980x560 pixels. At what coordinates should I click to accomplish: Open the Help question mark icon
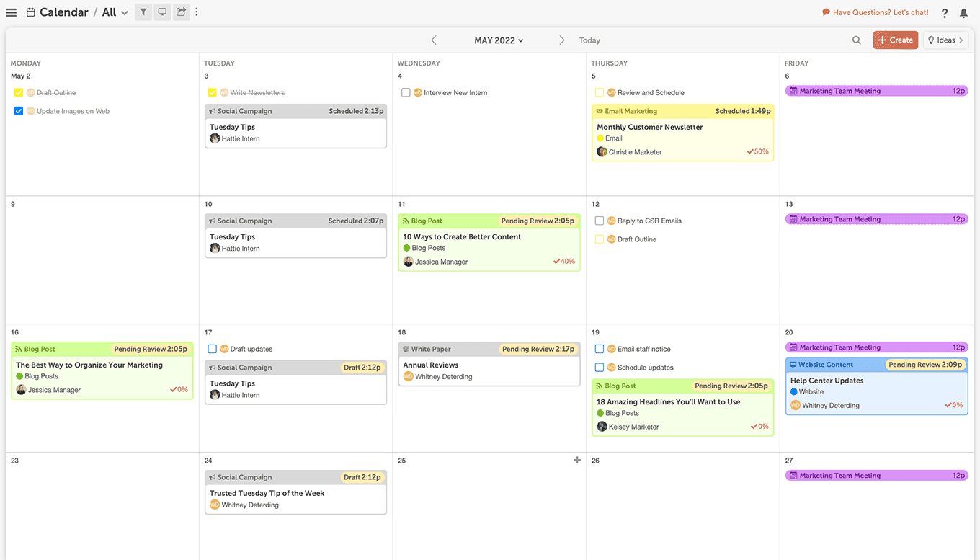point(944,12)
